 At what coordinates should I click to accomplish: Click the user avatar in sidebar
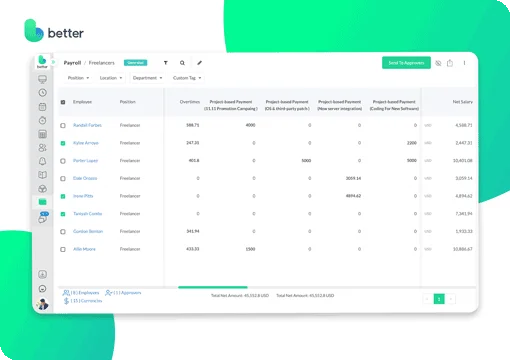42,304
